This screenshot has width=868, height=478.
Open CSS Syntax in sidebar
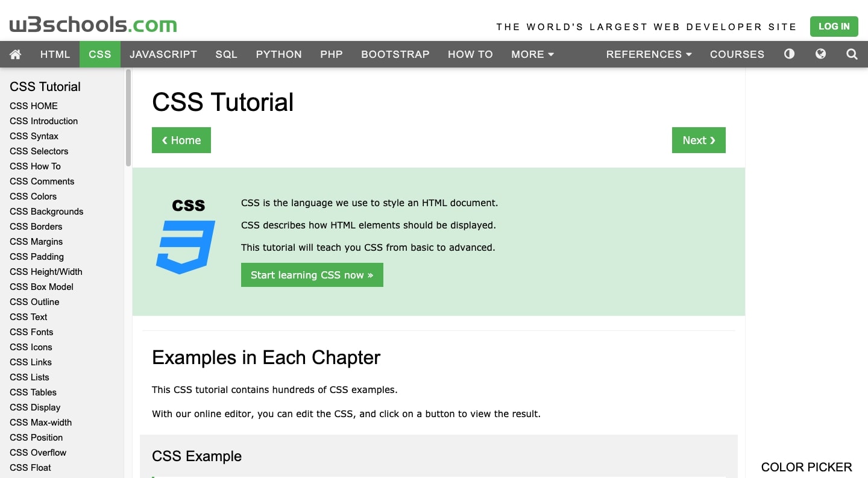click(x=34, y=136)
